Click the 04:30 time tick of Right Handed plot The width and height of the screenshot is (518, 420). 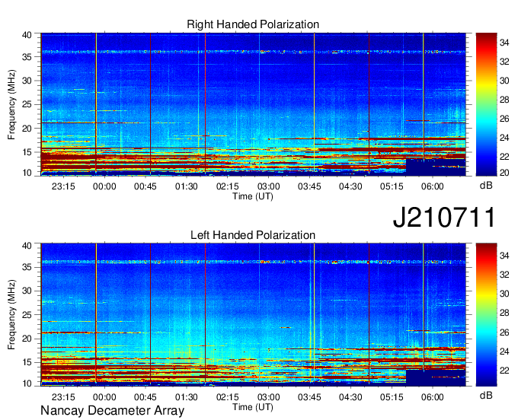point(350,186)
